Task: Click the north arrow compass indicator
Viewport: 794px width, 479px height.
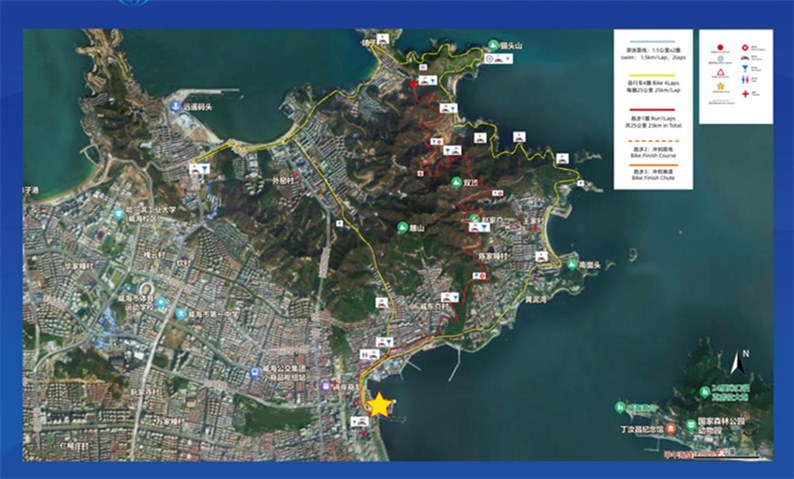Action: point(740,362)
